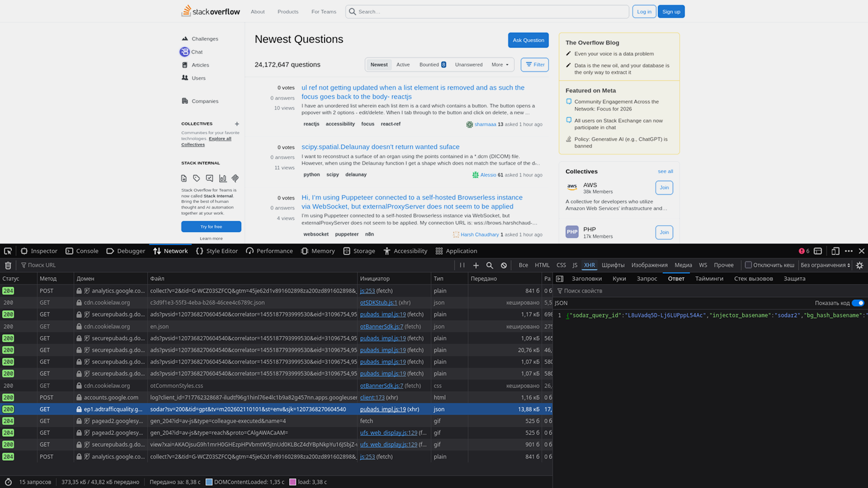
Task: Open the scipy.spatial.Delaunay question link
Action: pyautogui.click(x=380, y=147)
